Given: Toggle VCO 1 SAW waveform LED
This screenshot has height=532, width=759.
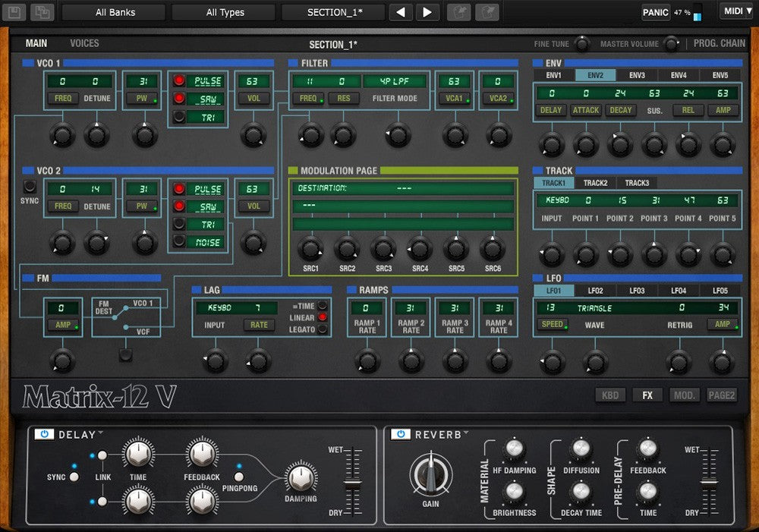Looking at the screenshot, I should (x=179, y=98).
